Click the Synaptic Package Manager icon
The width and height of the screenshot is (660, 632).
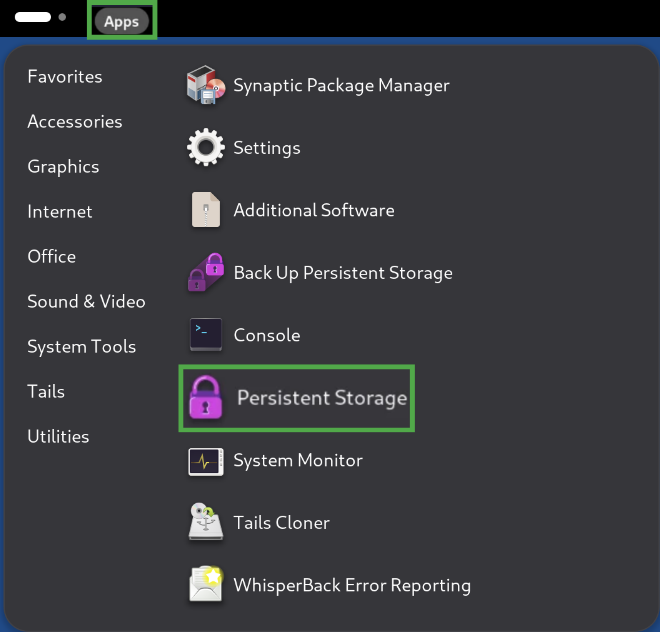(206, 85)
